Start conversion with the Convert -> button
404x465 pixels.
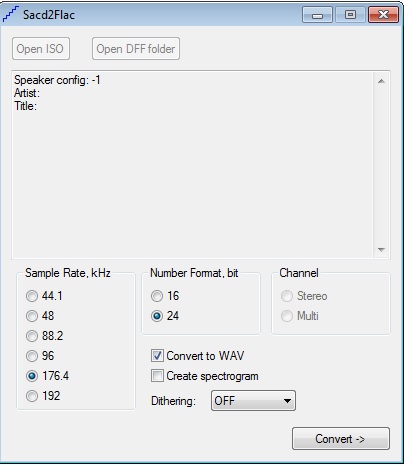click(x=341, y=439)
